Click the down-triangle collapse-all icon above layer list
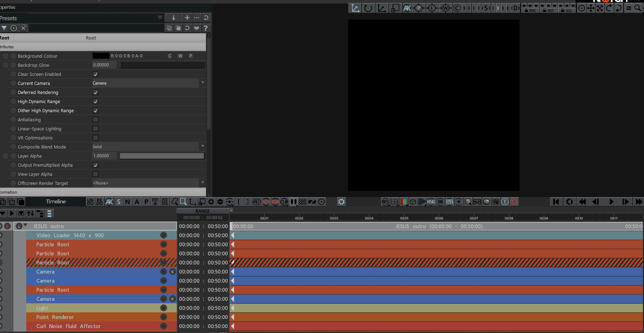 click(3, 213)
